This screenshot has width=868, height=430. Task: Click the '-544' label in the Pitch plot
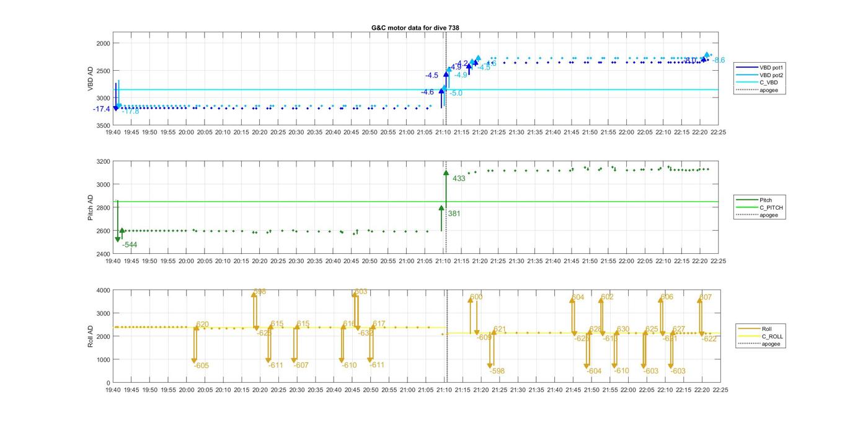coord(130,245)
